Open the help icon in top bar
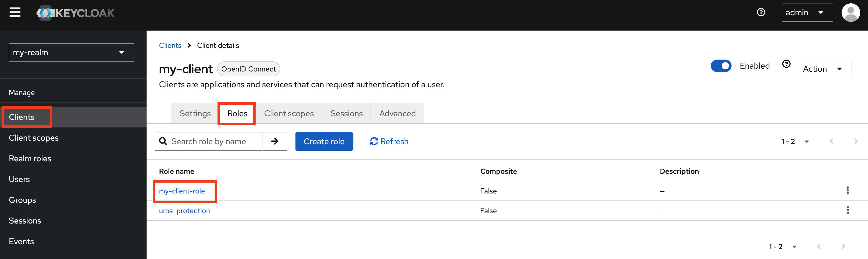Screen dimensions: 868x259 [761, 12]
